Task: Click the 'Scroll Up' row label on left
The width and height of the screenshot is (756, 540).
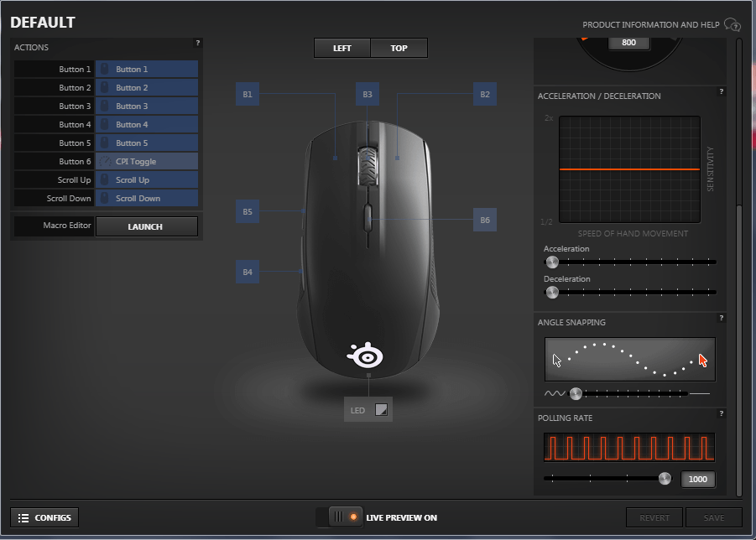Action: 74,179
